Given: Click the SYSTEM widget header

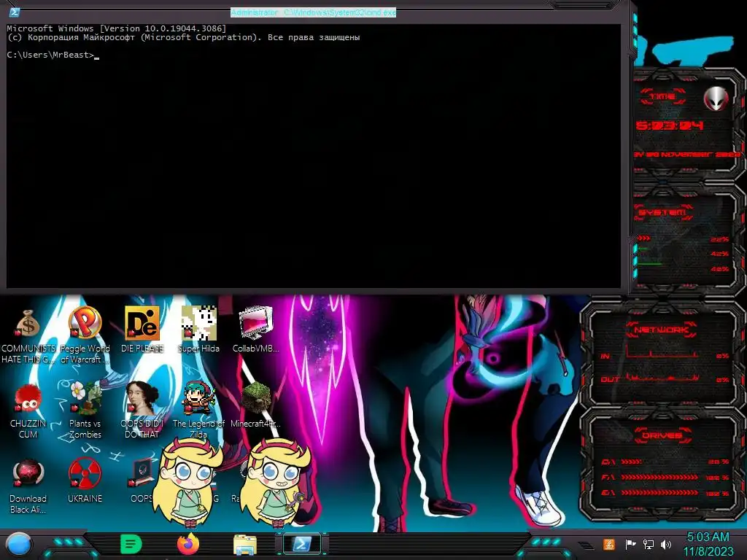Looking at the screenshot, I should pos(662,212).
